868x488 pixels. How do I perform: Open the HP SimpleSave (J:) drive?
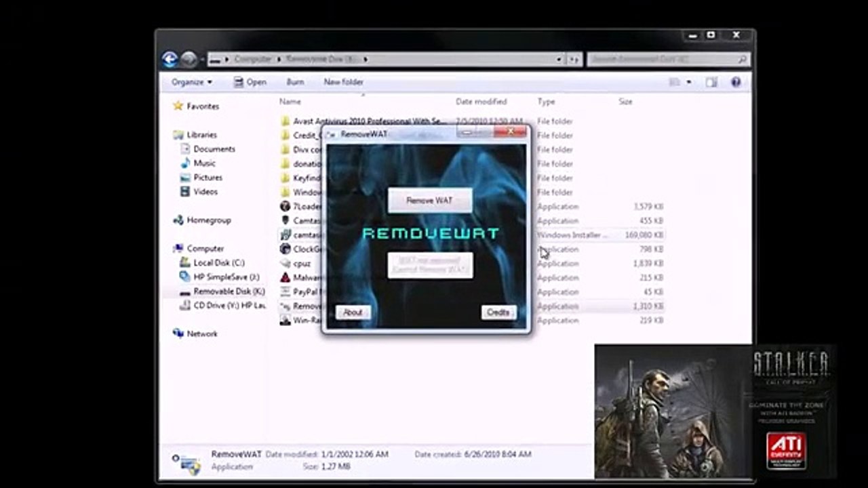click(226, 277)
